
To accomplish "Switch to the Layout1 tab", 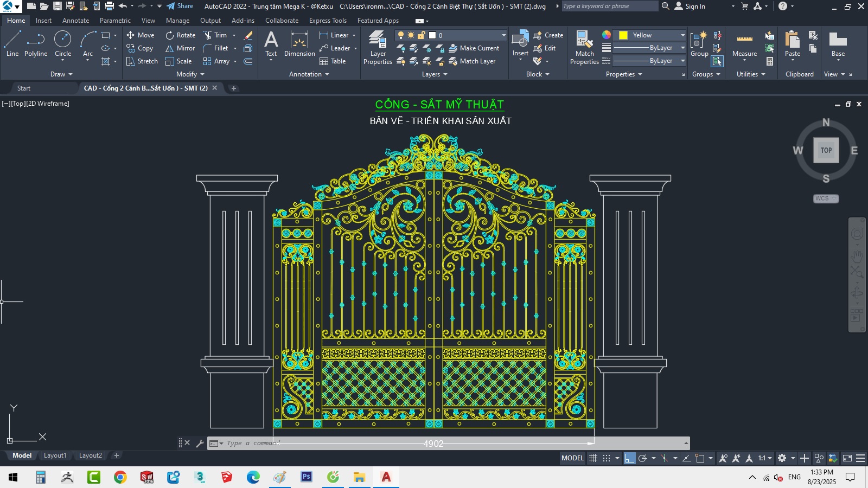I will click(x=55, y=455).
